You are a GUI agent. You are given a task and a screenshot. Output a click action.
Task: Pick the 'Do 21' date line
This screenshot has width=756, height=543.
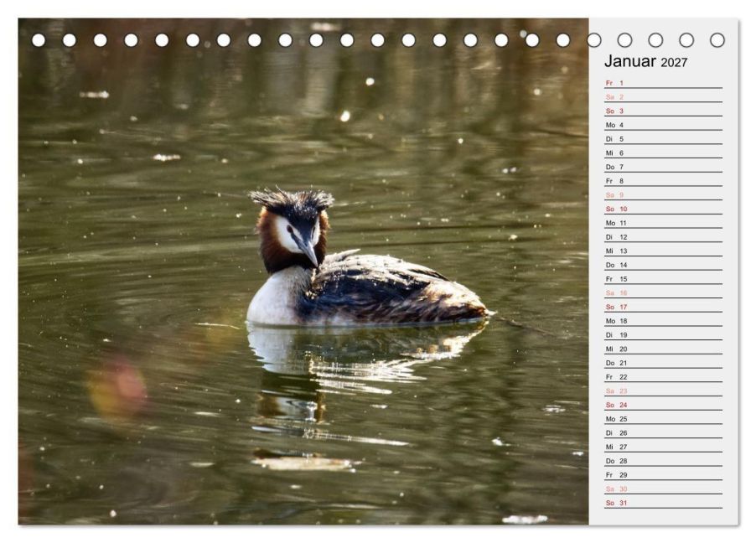pyautogui.click(x=664, y=363)
